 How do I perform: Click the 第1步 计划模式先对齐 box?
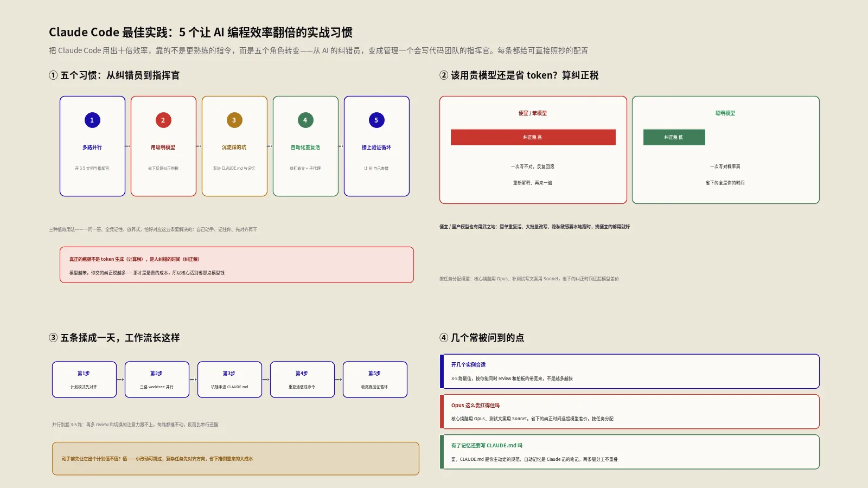(x=84, y=380)
